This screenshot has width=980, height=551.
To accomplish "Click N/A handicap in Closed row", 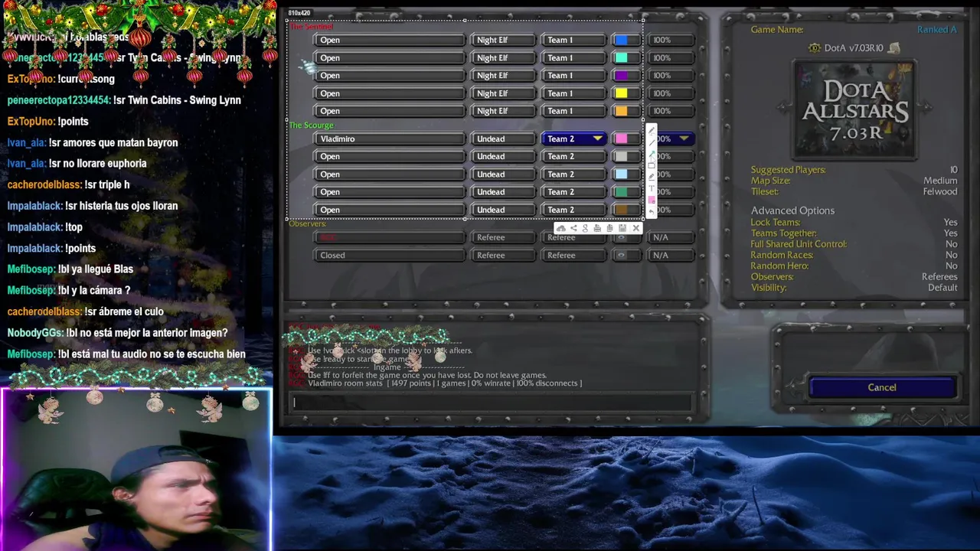I will click(x=671, y=255).
